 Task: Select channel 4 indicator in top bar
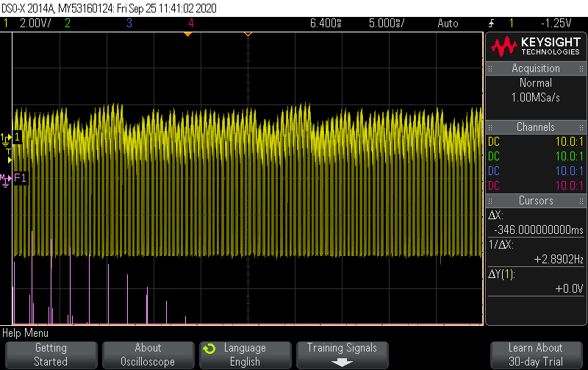pos(191,24)
